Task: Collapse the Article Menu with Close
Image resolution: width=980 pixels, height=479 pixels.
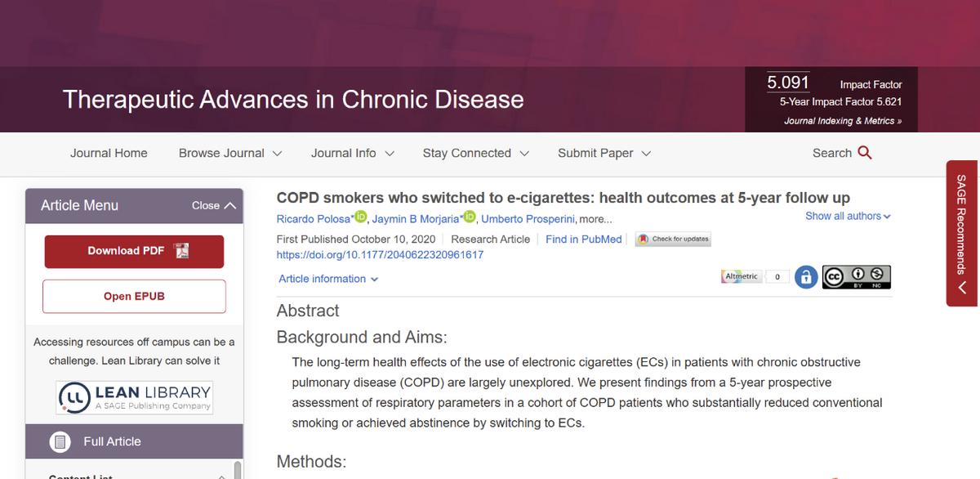Action: click(x=213, y=206)
